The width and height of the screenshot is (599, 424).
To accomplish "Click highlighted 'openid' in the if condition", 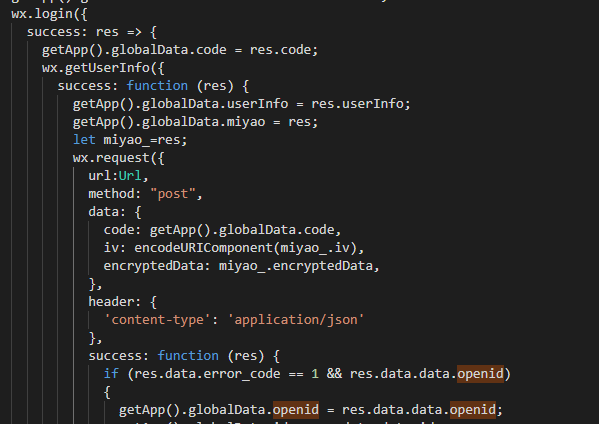I will [x=480, y=374].
